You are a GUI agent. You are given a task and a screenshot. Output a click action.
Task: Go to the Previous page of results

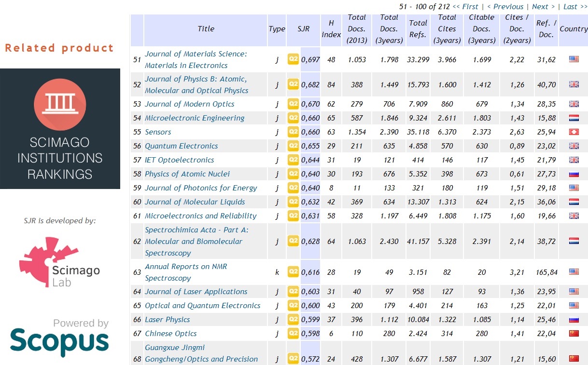505,6
